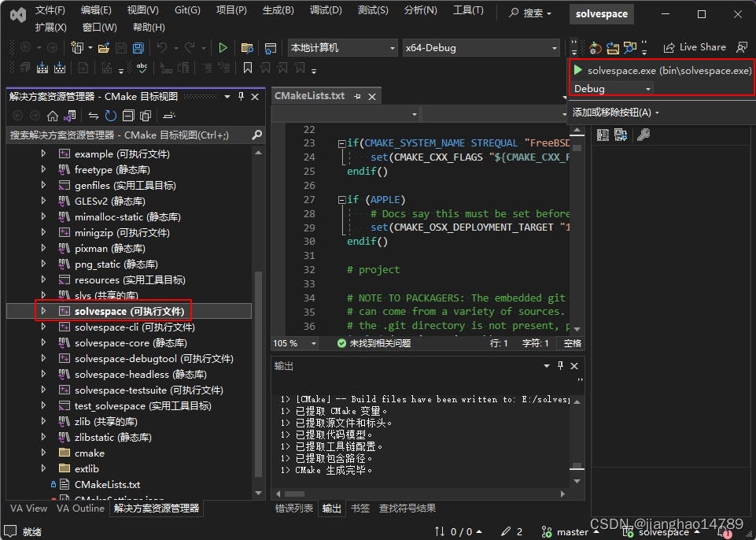This screenshot has width=756, height=540.
Task: Expand the extlib folder arrow
Action: click(x=43, y=468)
